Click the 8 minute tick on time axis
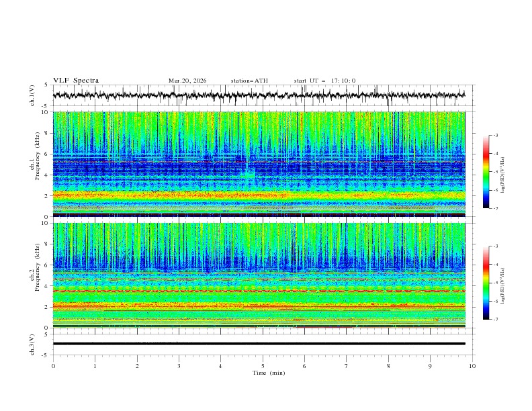Viewport: 532px width, 411px height. [x=388, y=366]
